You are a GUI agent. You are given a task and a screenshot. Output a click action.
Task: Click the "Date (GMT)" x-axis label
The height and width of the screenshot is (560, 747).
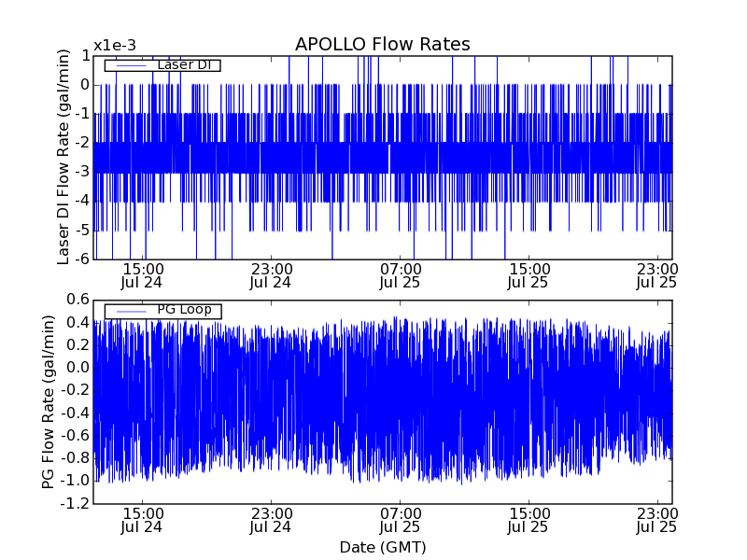point(382,547)
